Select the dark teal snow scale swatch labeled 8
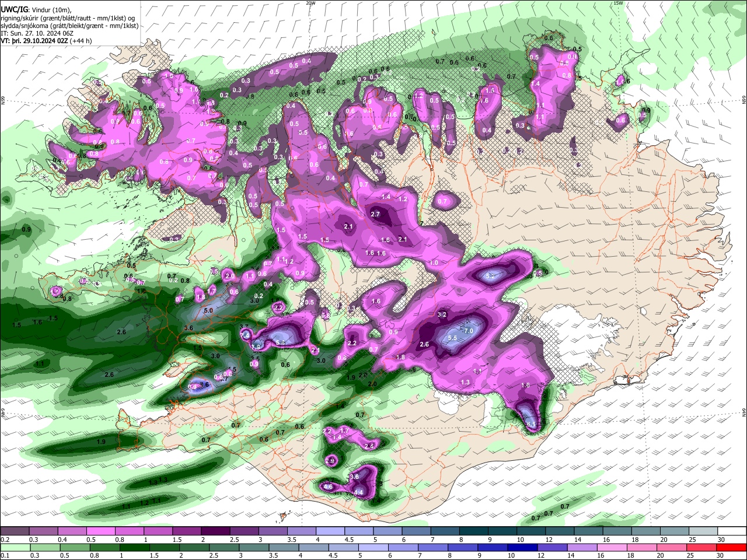Screen dimensions: 747x560 tap(473, 531)
